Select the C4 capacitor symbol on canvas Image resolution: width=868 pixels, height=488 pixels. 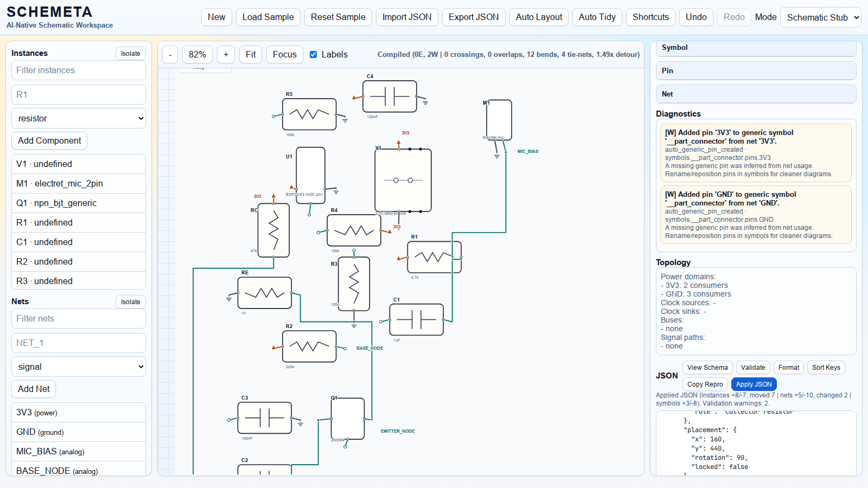[390, 97]
